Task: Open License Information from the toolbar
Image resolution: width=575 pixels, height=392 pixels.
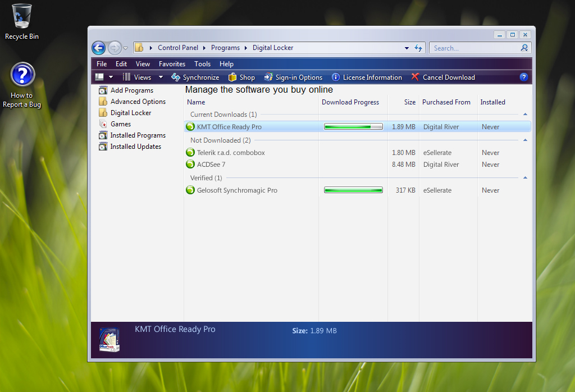Action: 367,78
